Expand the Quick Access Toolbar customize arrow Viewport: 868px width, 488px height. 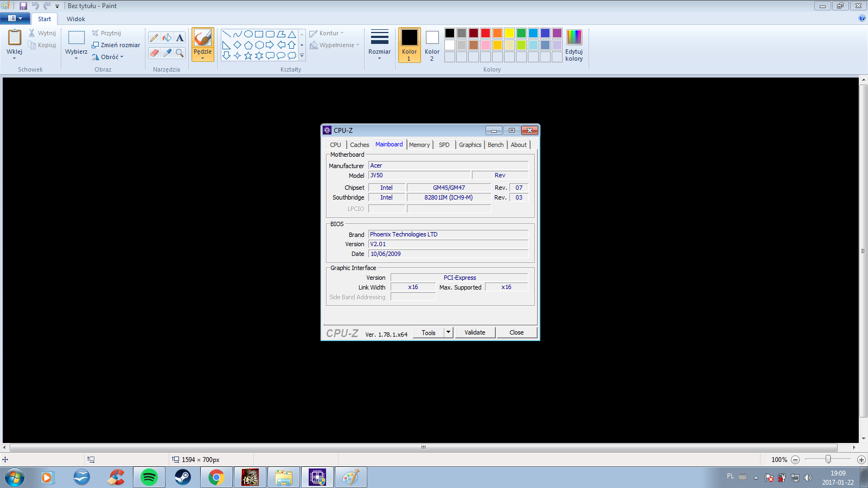pos(57,7)
